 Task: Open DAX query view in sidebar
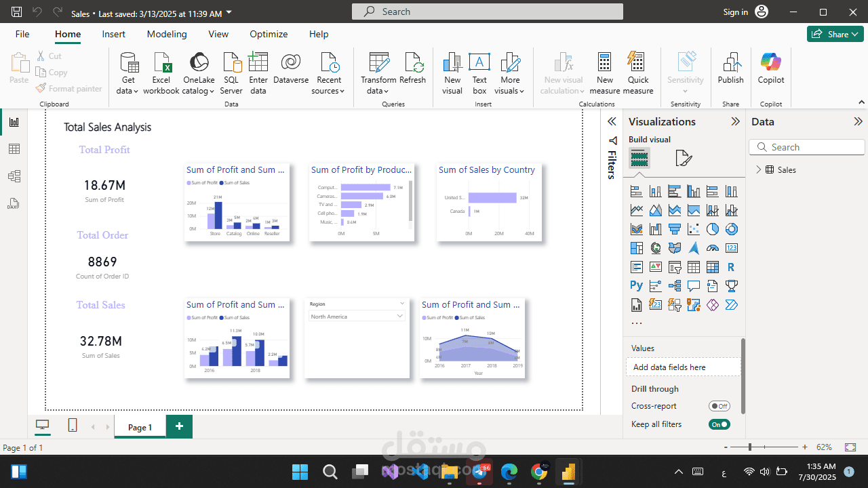14,203
